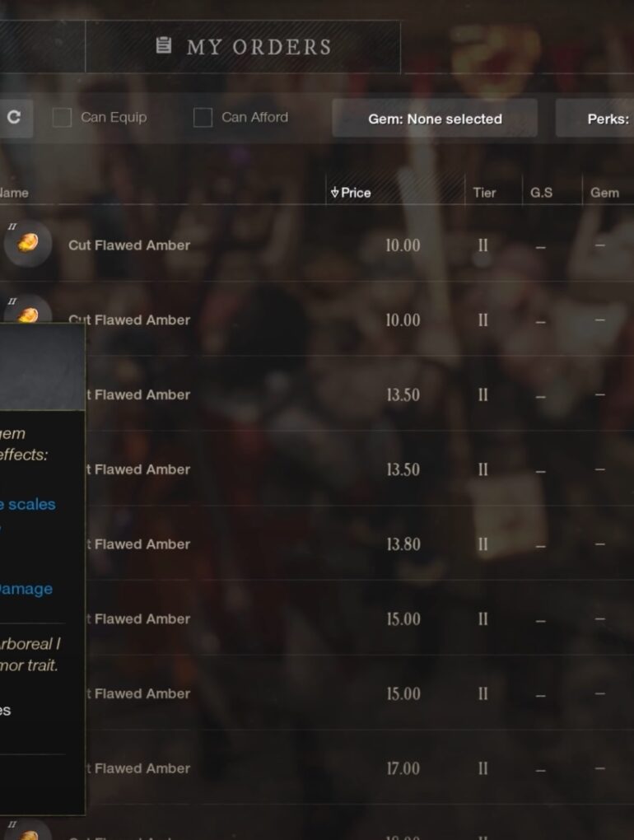Sort listings by Gem column
Viewport: 634px width, 840px height.
(x=604, y=193)
